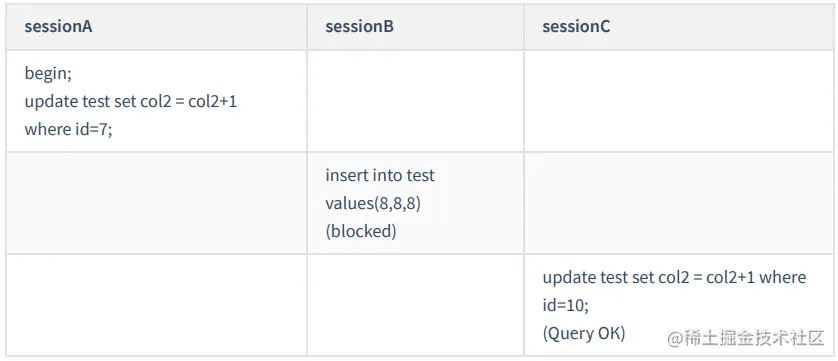The height and width of the screenshot is (361, 838).
Task: Click the empty sessionA cell in last row
Action: pos(156,305)
